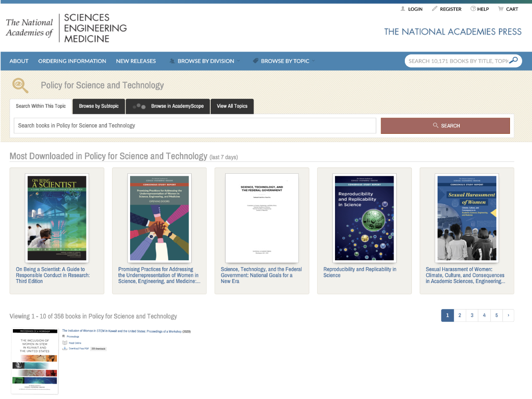
Task: Click the 220 downloads badge
Action: pyautogui.click(x=99, y=349)
